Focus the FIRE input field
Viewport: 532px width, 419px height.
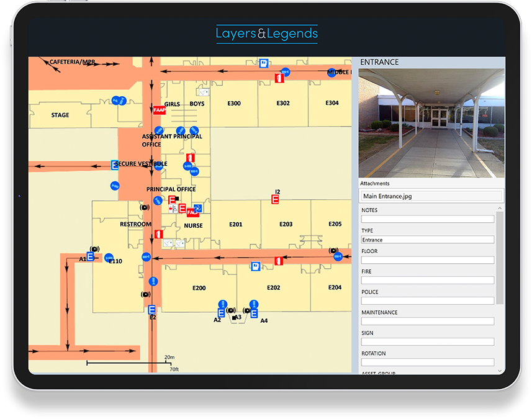coord(428,281)
